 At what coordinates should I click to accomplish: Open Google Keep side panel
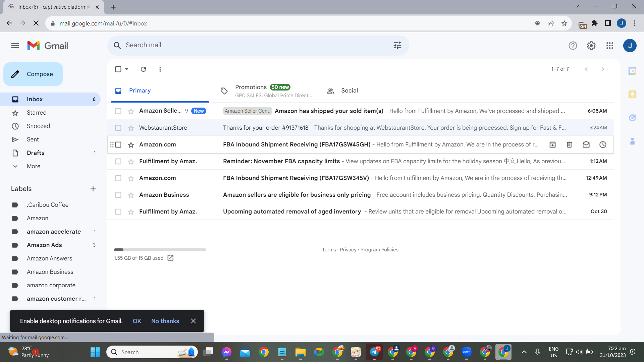(632, 94)
